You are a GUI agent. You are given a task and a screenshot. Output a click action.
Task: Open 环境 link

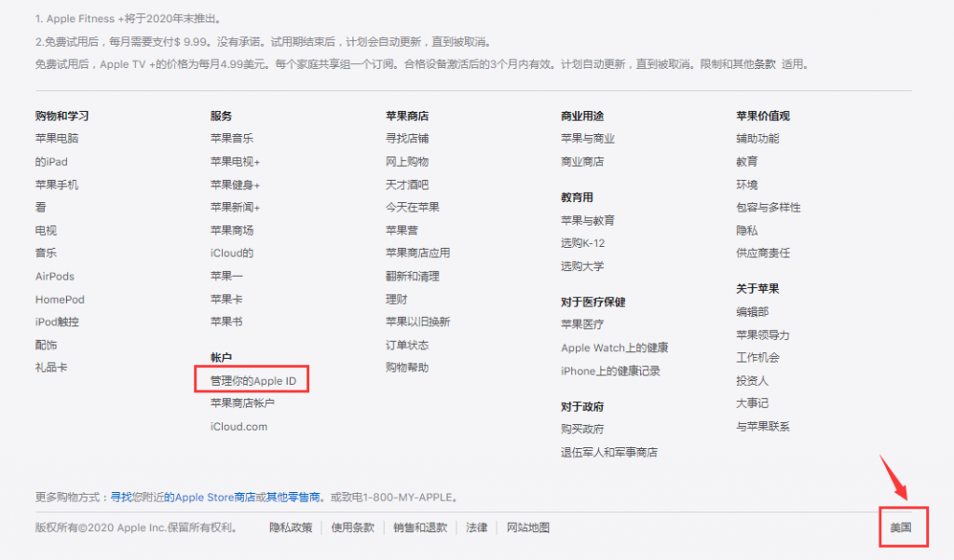(746, 185)
